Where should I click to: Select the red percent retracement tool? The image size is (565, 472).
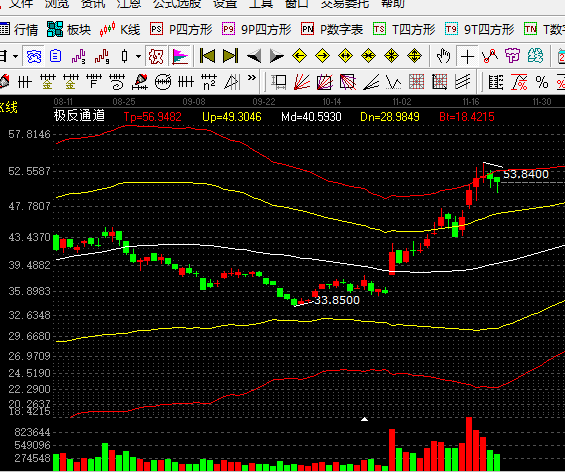[x=519, y=82]
